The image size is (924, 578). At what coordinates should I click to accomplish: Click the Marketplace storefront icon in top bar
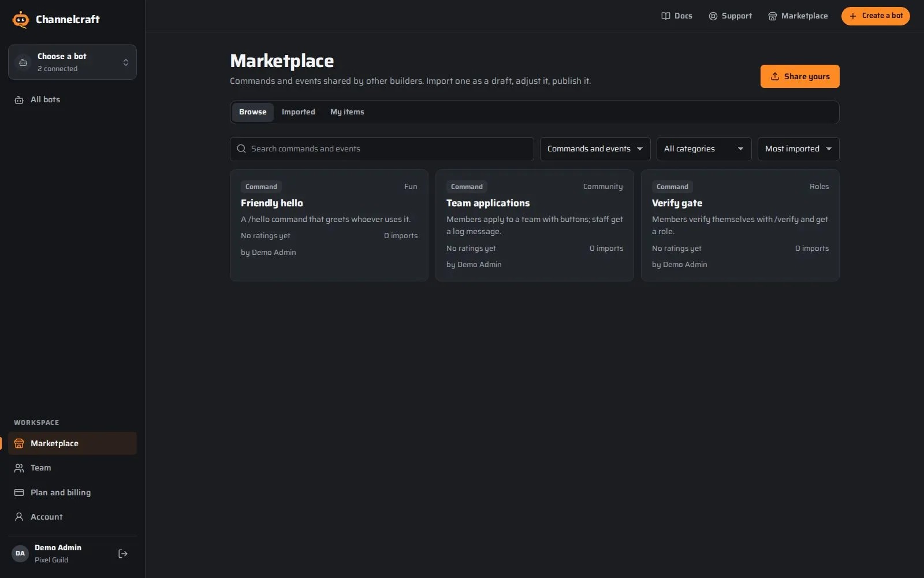[x=772, y=16]
